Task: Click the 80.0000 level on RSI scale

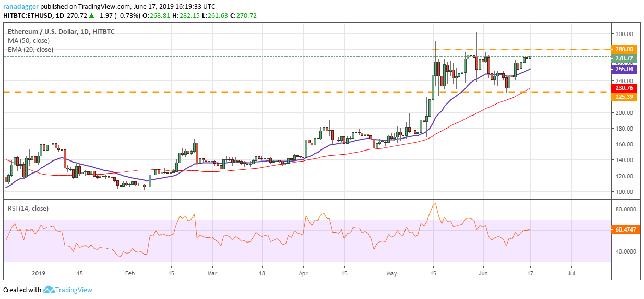Action: 625,209
